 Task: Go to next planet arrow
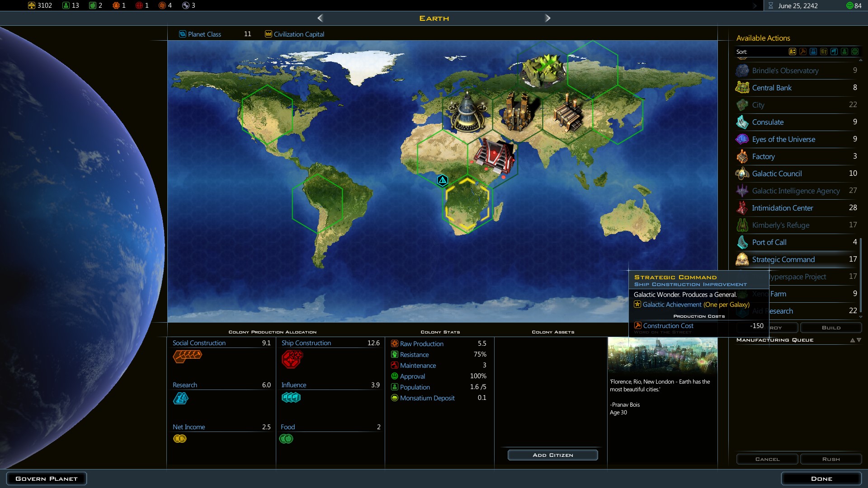(x=547, y=18)
